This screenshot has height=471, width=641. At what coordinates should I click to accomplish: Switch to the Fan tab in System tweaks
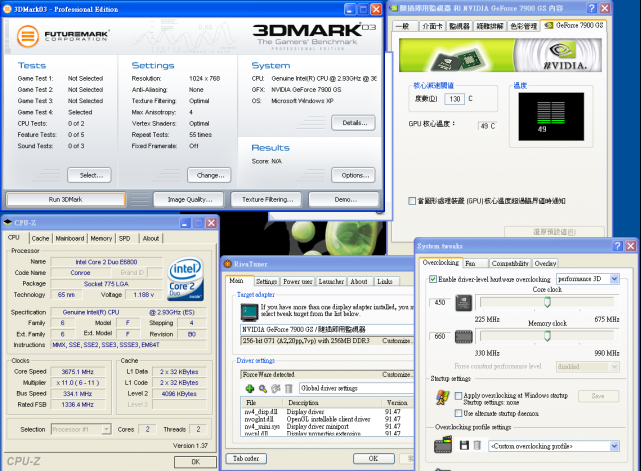475,263
